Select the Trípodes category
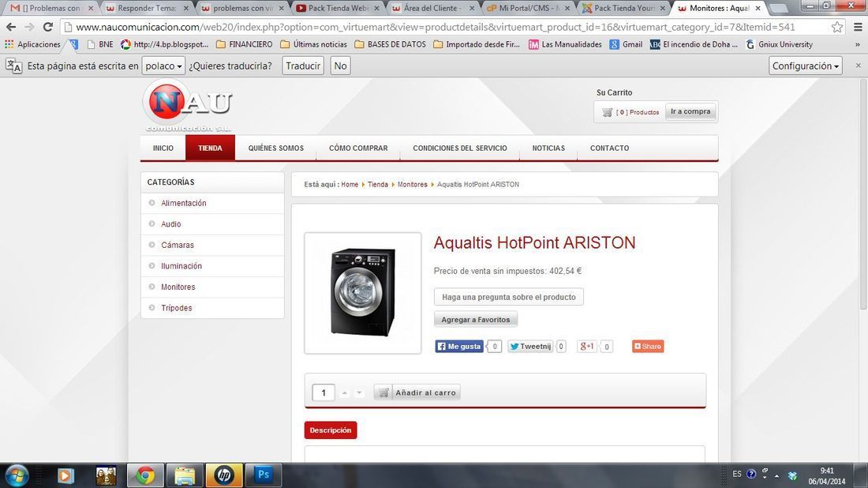Screen dimensions: 868x488 (177, 308)
